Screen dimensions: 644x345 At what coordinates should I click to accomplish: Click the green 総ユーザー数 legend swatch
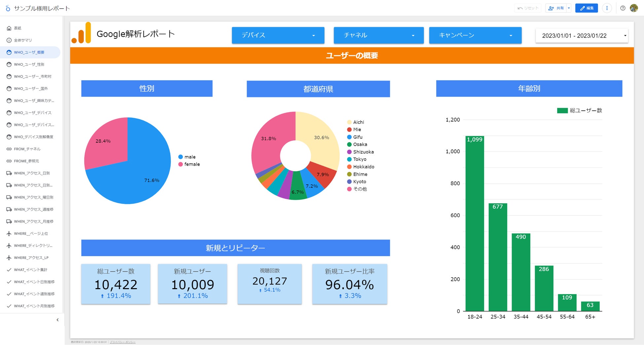tap(562, 110)
